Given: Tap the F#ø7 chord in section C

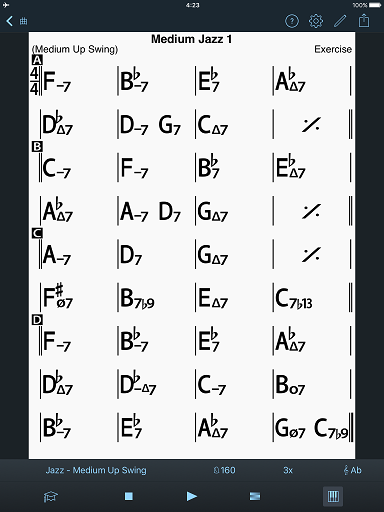Looking at the screenshot, I should 58,296.
